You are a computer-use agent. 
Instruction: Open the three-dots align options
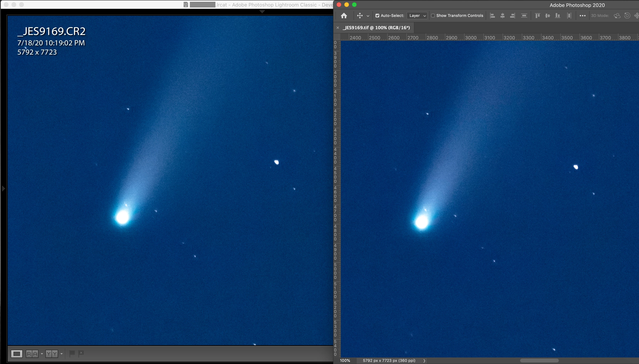(582, 16)
